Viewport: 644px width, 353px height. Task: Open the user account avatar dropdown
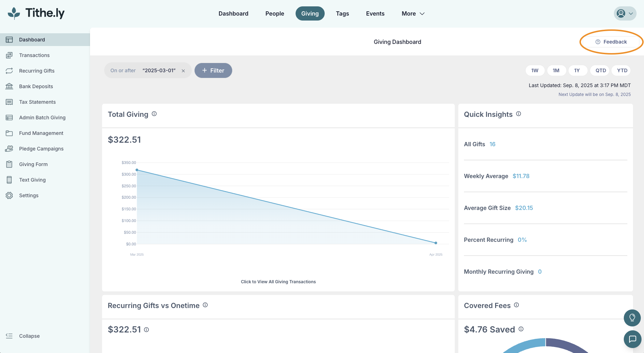tap(625, 13)
